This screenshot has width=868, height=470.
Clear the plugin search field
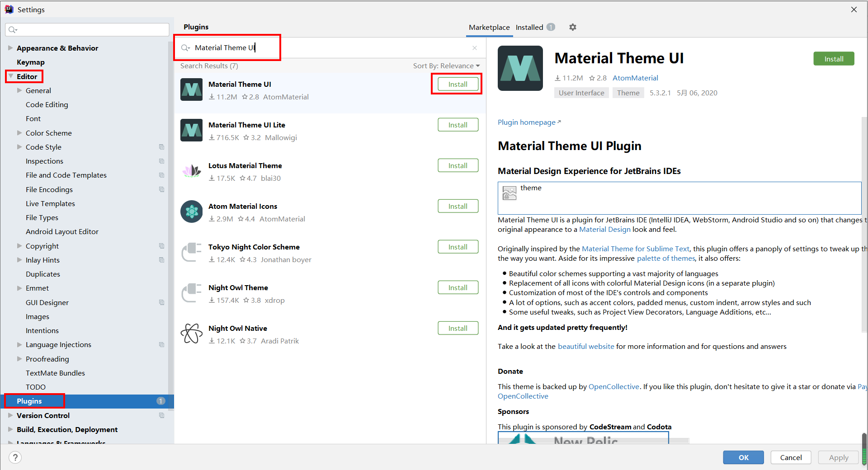point(475,48)
